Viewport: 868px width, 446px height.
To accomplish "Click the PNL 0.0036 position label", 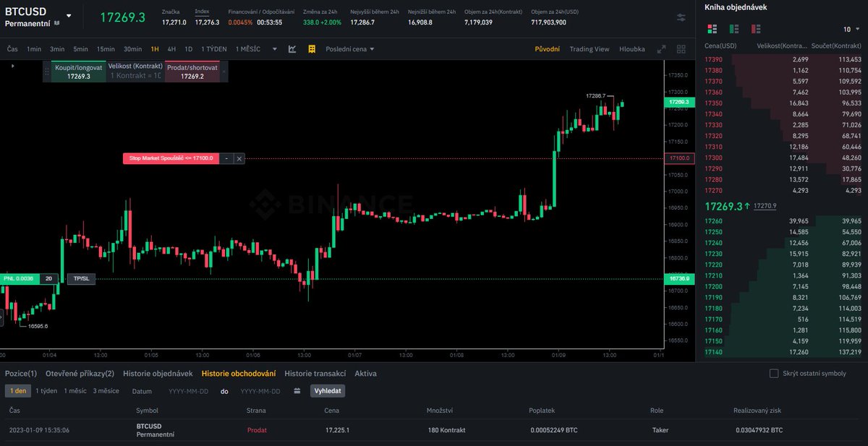I will point(20,279).
